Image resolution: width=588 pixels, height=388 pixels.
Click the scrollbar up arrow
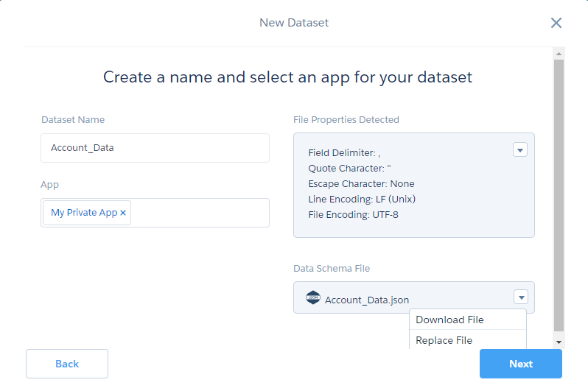click(x=559, y=54)
